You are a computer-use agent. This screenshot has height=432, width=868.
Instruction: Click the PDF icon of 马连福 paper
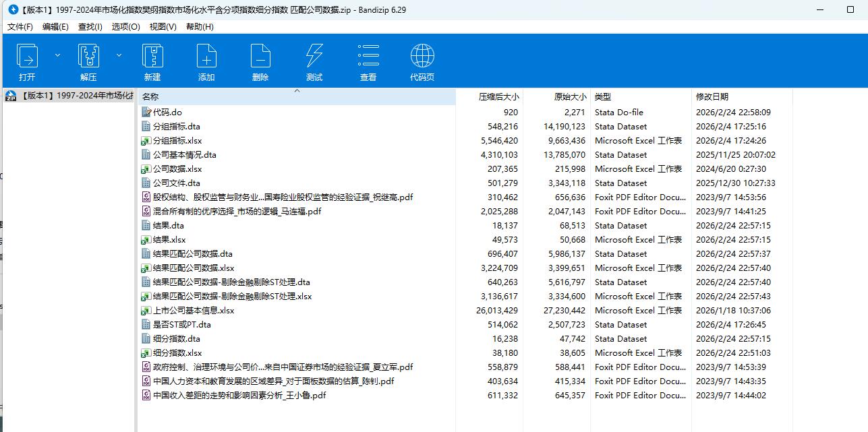click(x=146, y=212)
